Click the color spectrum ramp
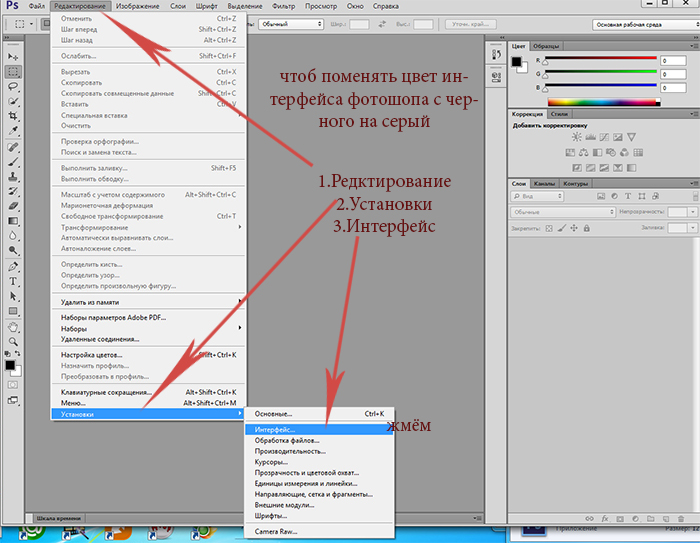This screenshot has height=543, width=700. click(604, 102)
